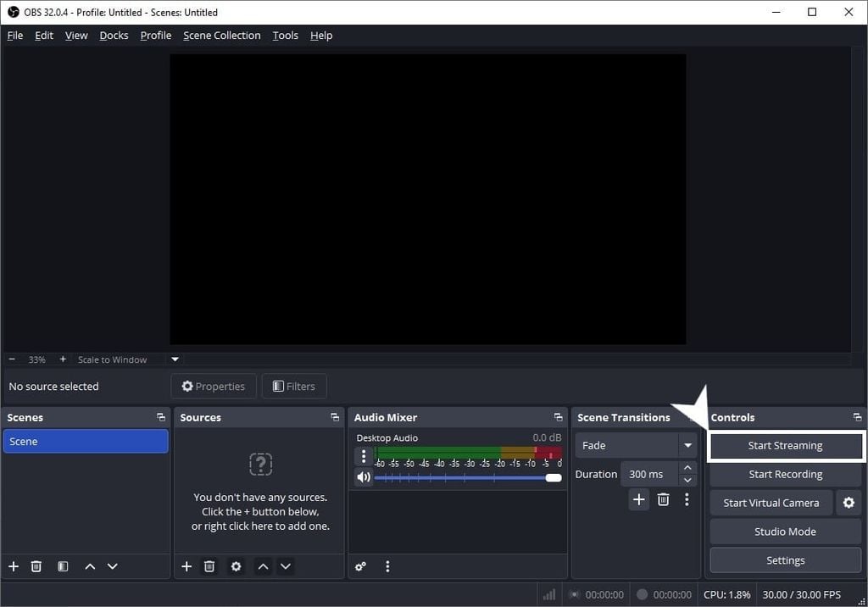868x607 pixels.
Task: Delete the selected scene using the trash icon
Action: (36, 566)
